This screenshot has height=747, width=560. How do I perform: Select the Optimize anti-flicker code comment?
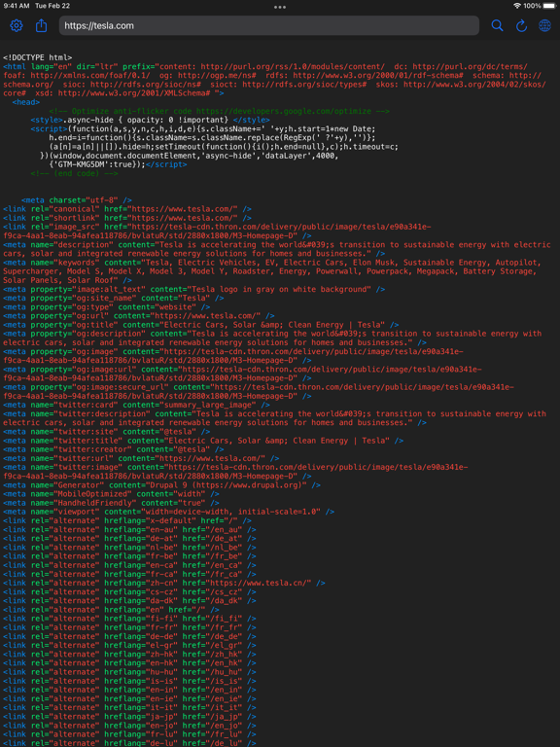(x=219, y=111)
